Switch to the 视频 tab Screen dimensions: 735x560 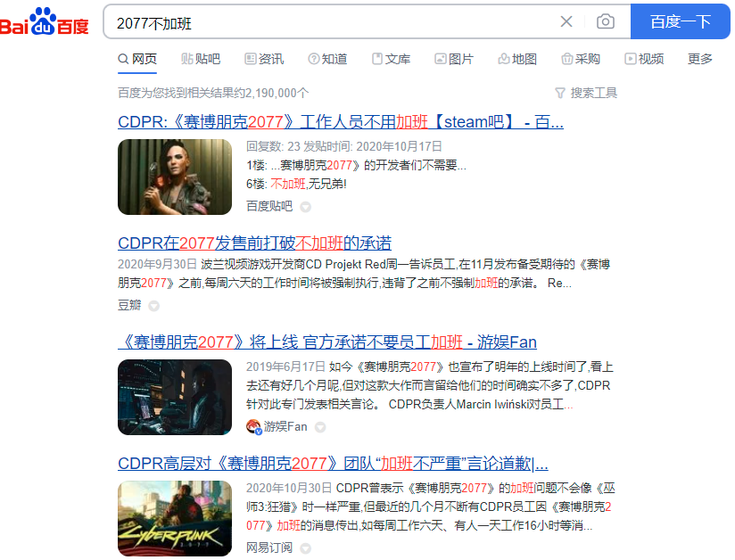[644, 59]
